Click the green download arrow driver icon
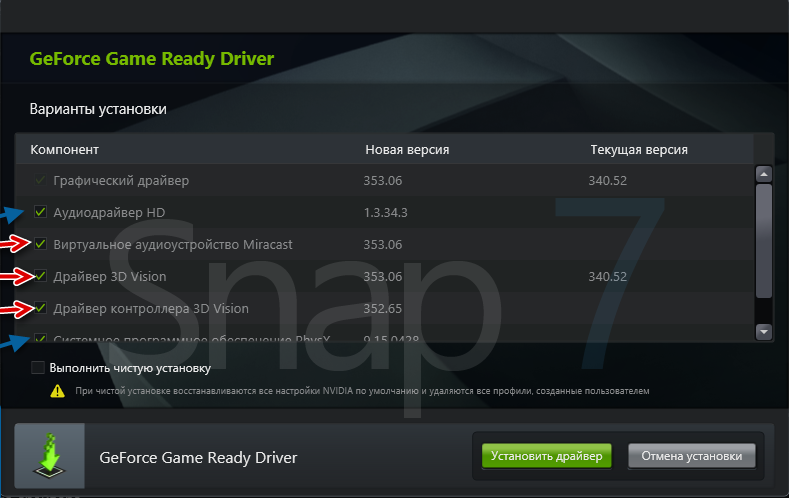Screen dimensions: 789x498 pos(49,456)
